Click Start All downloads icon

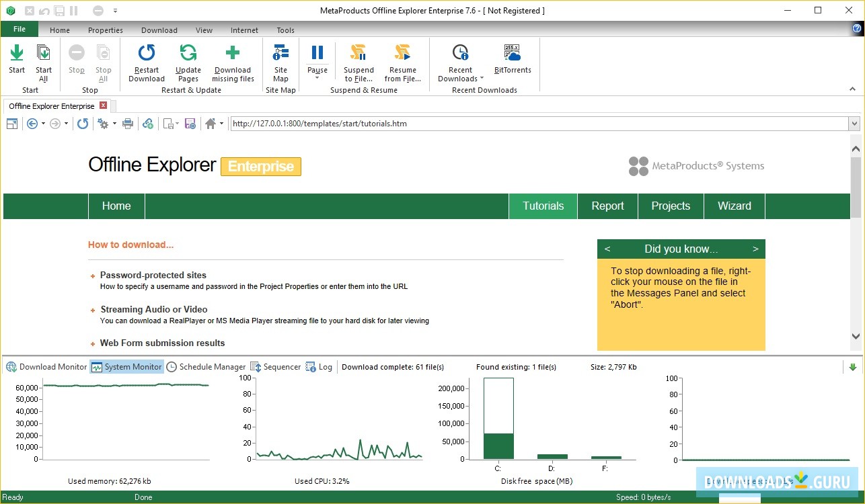44,53
